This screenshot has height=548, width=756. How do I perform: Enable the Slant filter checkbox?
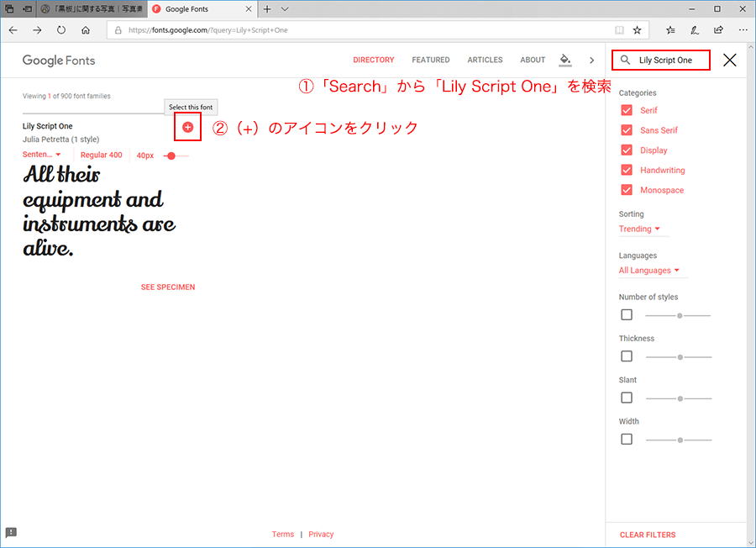click(627, 398)
